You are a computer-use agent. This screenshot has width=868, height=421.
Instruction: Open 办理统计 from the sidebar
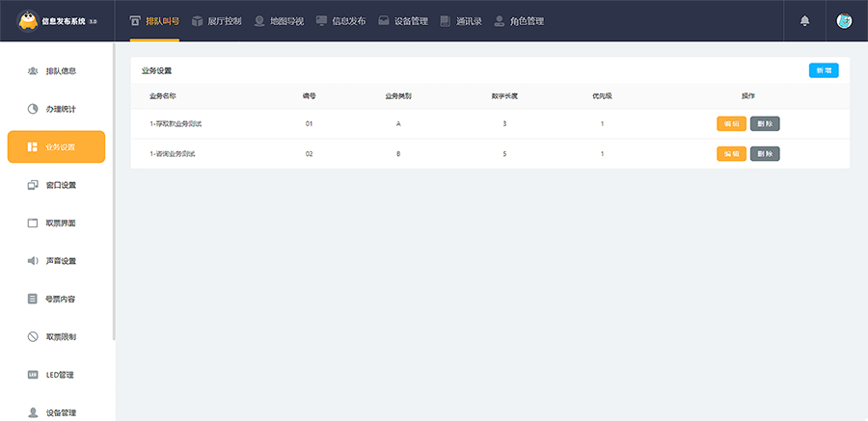[56, 109]
